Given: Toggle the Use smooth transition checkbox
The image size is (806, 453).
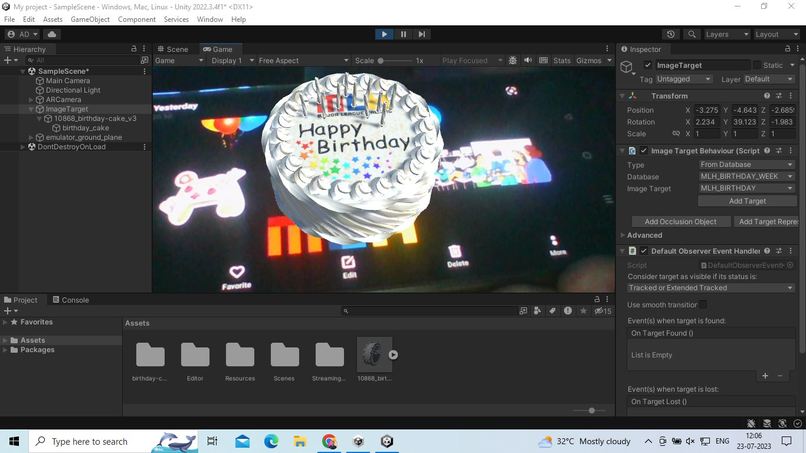Looking at the screenshot, I should [703, 305].
